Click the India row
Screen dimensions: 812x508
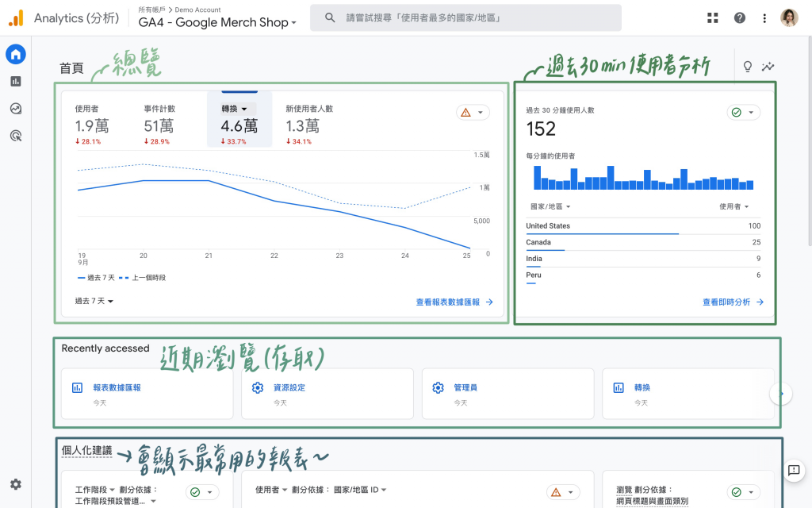(643, 260)
